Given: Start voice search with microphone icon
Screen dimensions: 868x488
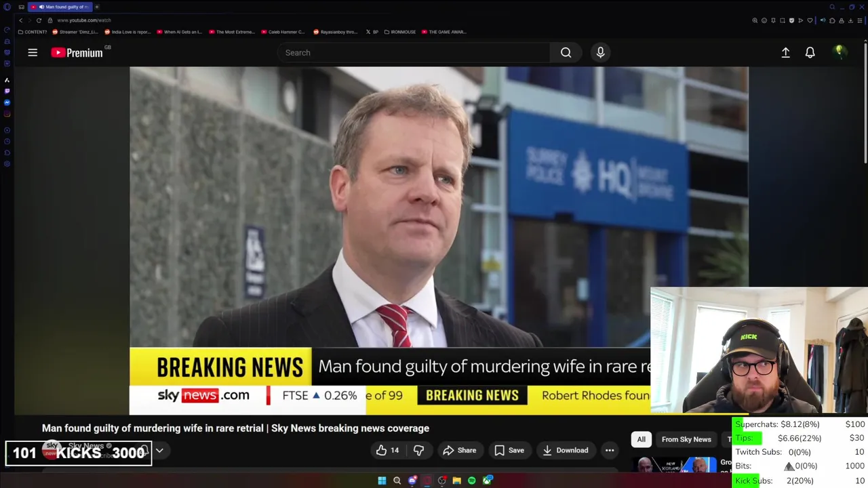Looking at the screenshot, I should (x=600, y=52).
